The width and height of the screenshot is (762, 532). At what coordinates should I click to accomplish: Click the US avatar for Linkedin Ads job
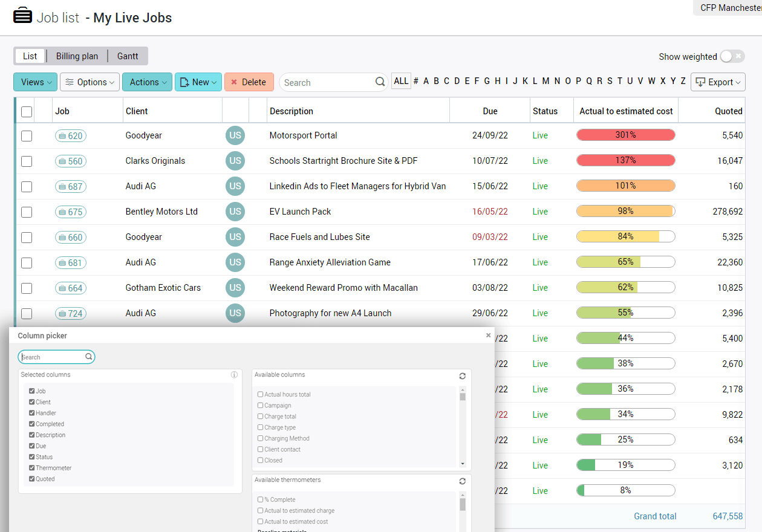(x=235, y=186)
